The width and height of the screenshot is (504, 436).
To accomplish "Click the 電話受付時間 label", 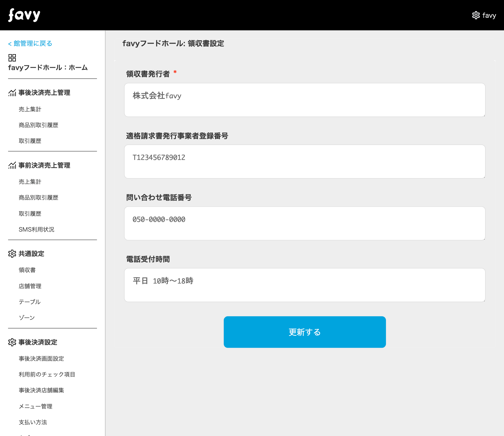I will coord(148,259).
